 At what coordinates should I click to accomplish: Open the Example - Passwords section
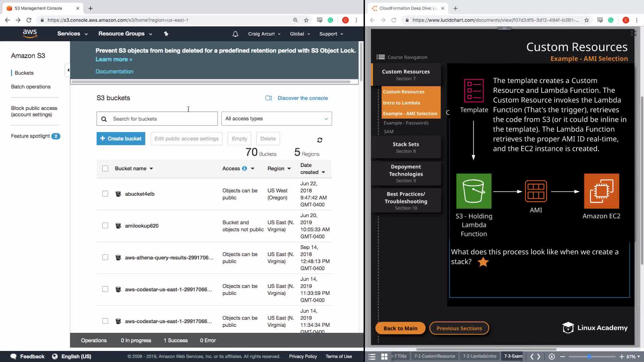coord(406,123)
